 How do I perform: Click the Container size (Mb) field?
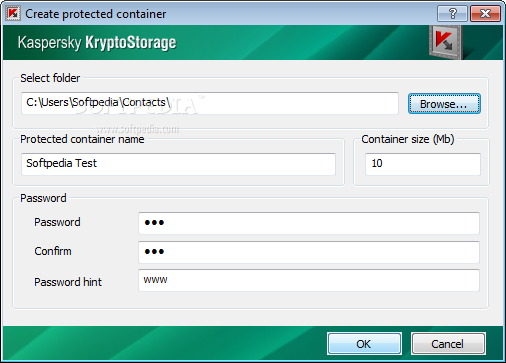(423, 164)
